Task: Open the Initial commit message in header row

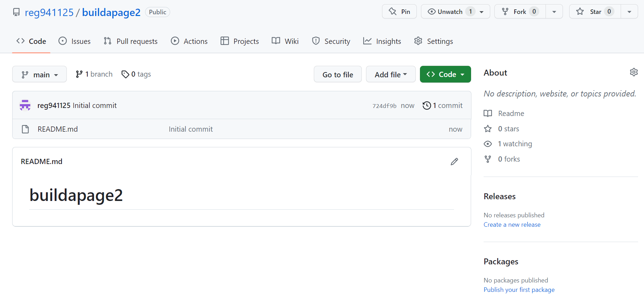Action: coord(95,106)
